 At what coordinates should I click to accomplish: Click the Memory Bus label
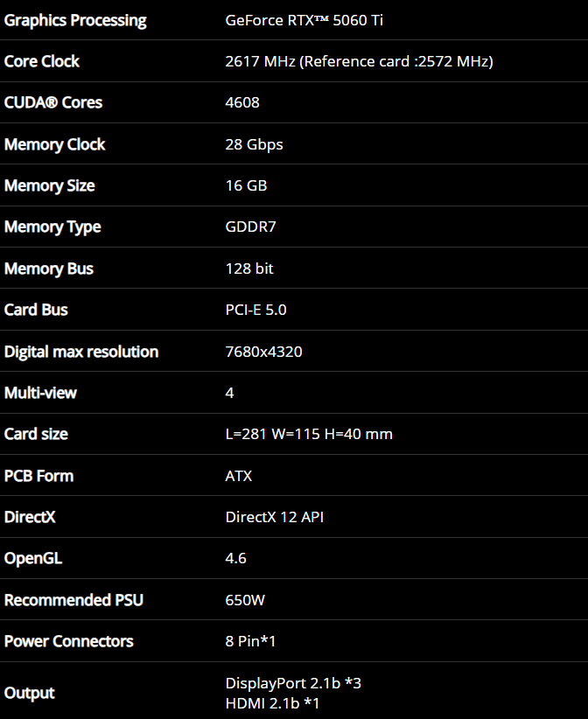49,269
